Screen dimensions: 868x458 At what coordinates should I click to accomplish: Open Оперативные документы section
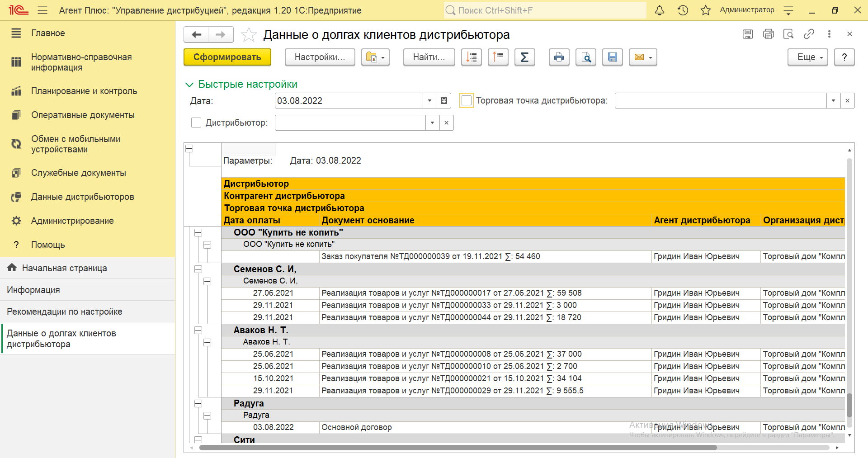click(88, 115)
